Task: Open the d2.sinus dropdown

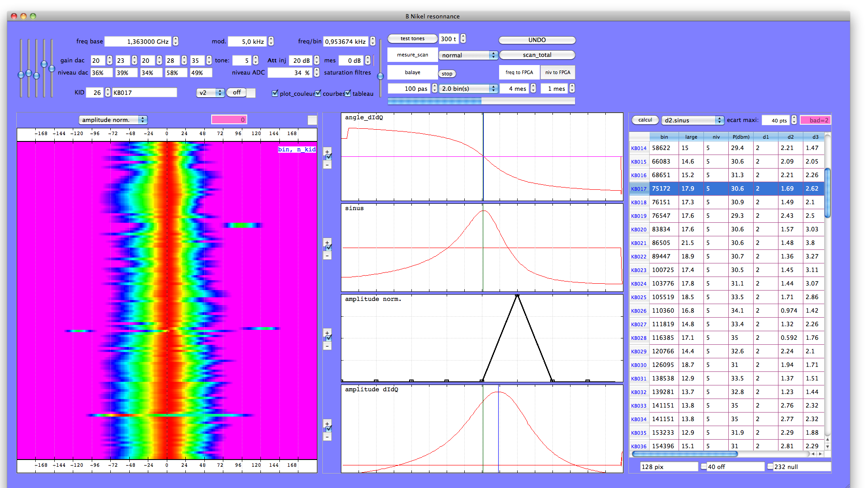Action: point(693,120)
